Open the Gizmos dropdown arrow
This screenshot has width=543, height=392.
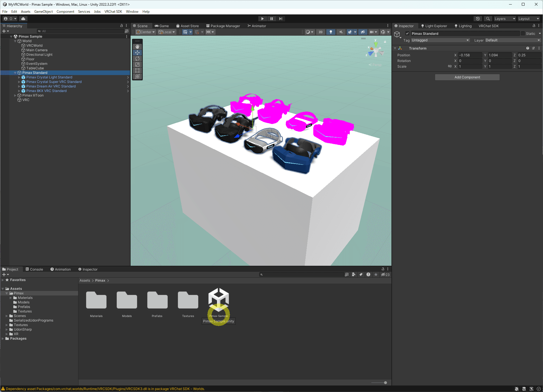[388, 32]
